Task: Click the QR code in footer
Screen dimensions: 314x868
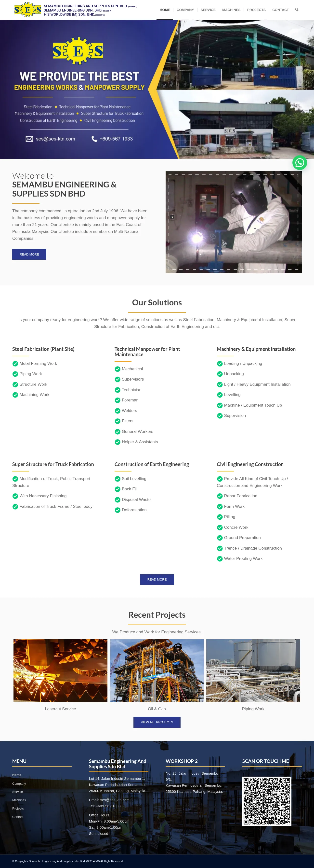Action: [x=267, y=801]
